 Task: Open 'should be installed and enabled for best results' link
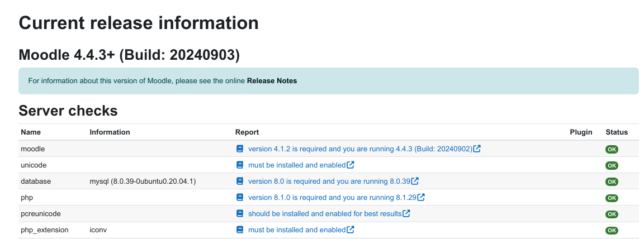click(325, 213)
